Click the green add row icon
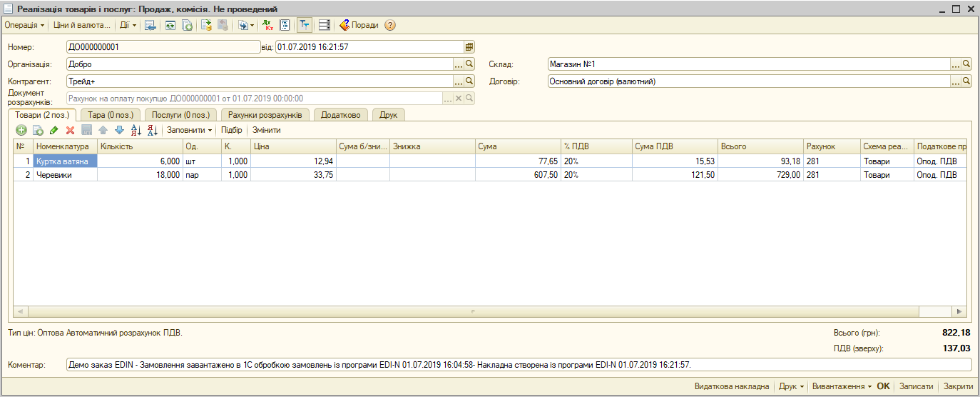Viewport: 980px width, 397px height. coord(21,130)
